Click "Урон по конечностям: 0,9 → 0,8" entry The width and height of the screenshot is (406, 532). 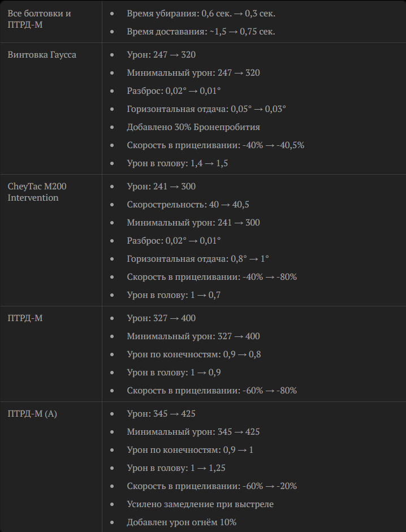click(193, 354)
